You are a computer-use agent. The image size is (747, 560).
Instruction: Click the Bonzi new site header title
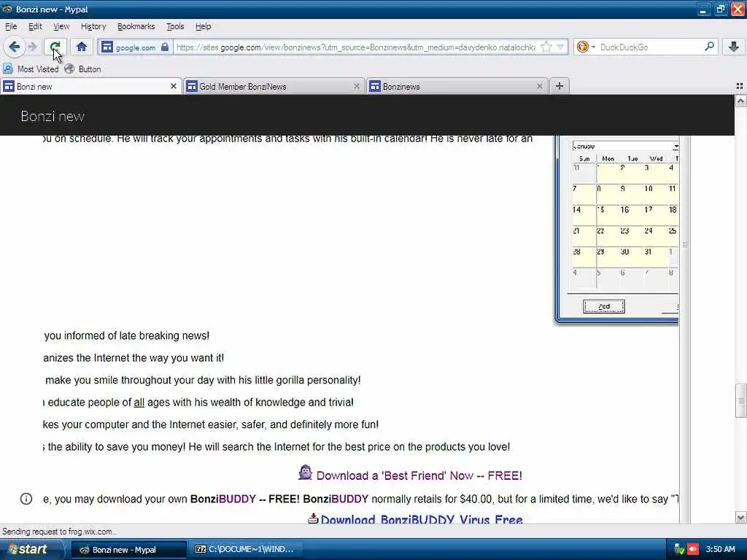(53, 116)
